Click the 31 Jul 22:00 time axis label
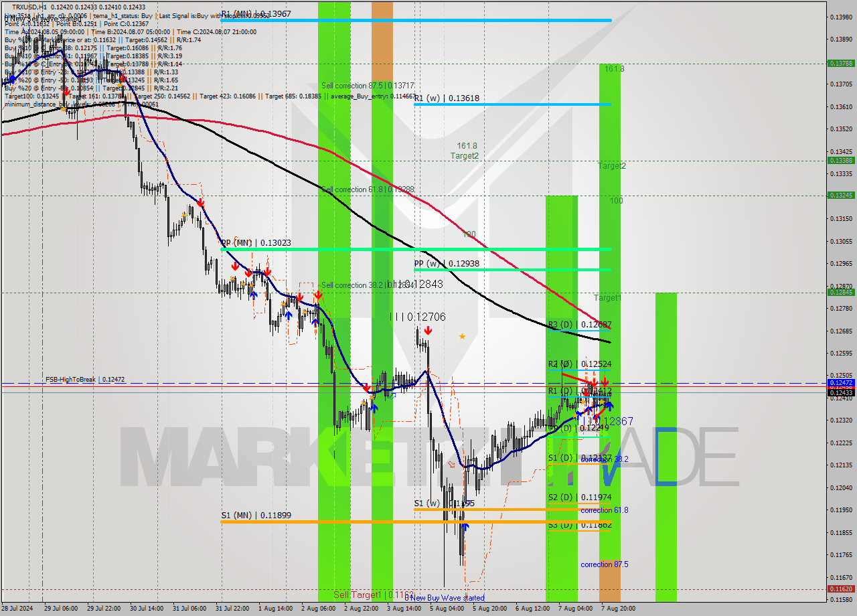 pos(232,609)
